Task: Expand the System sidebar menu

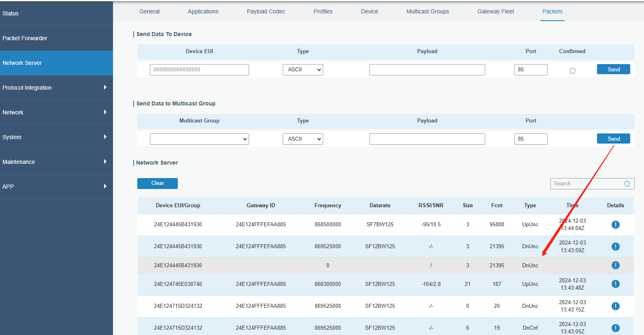Action: tap(56, 137)
